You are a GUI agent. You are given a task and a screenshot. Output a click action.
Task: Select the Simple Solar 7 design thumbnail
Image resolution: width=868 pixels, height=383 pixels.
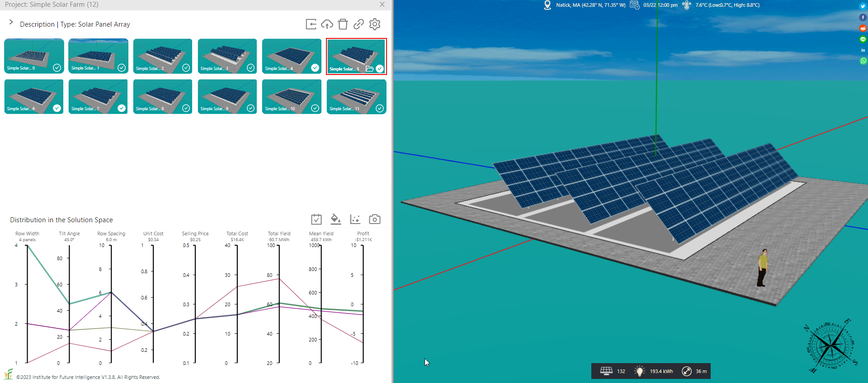click(98, 96)
